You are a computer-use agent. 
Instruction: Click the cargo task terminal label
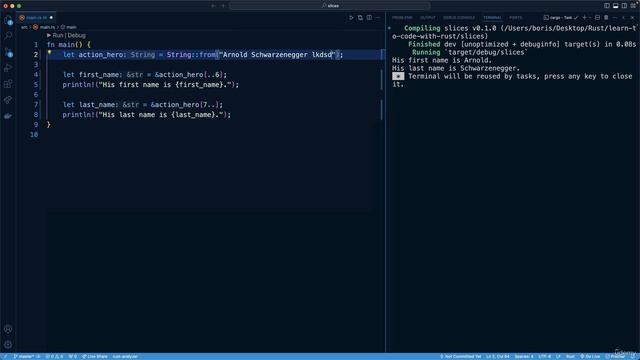(561, 18)
